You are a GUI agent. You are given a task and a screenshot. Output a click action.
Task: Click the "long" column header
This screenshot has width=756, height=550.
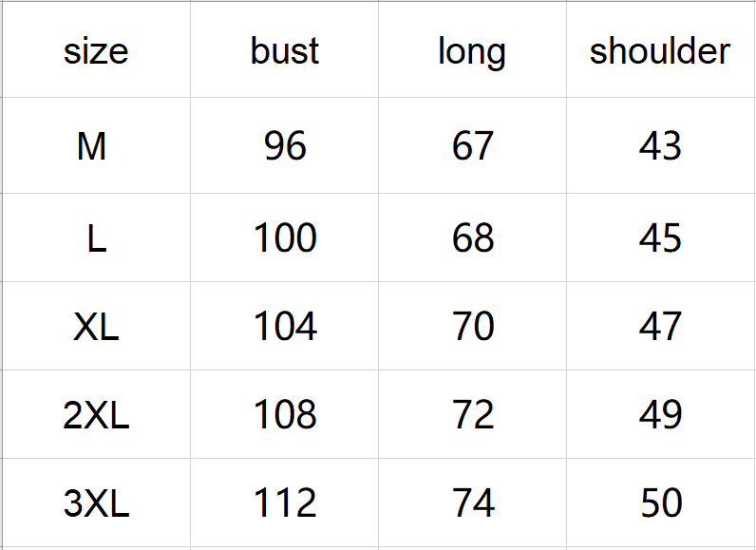pos(472,51)
